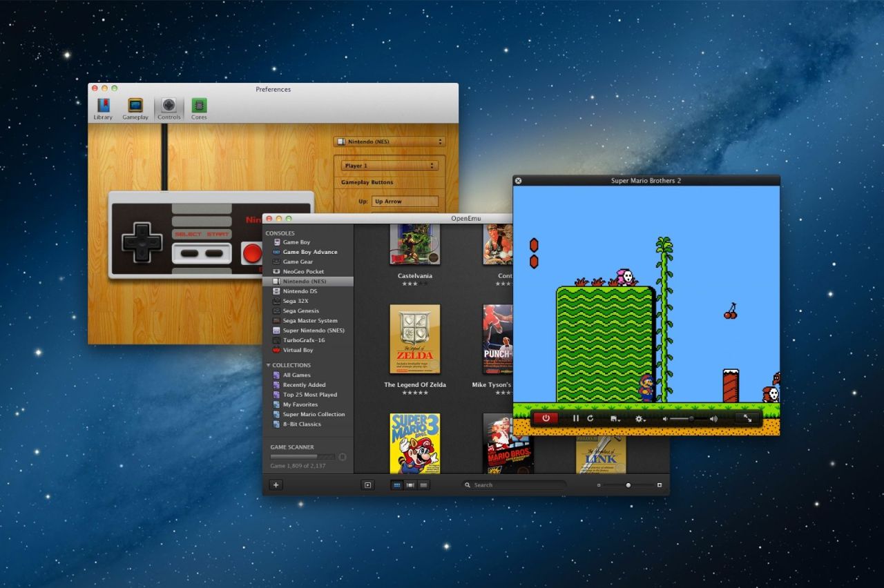Toggle grid view in the library toolbar
This screenshot has height=588, width=884.
398,485
